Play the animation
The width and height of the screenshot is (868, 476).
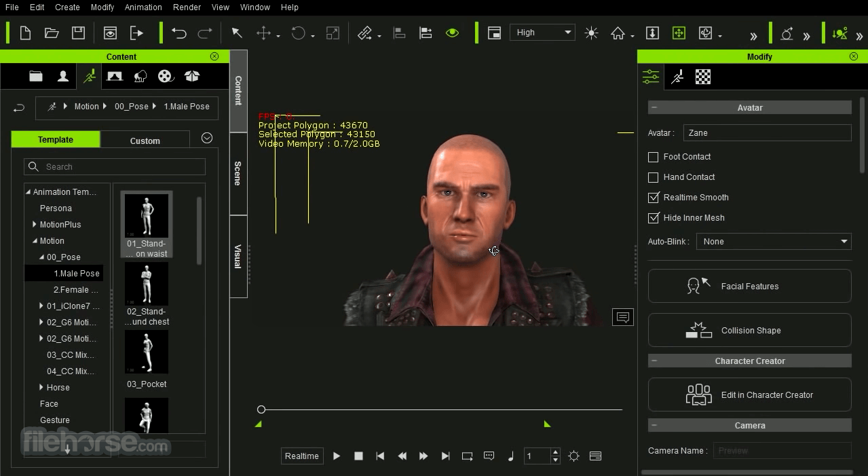[x=337, y=456]
